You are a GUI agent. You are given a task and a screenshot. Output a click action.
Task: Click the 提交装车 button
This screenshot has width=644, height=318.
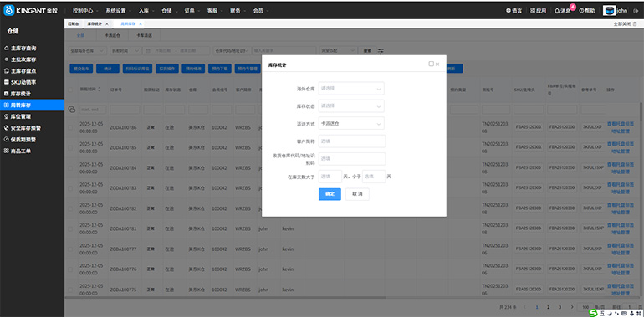(x=81, y=69)
